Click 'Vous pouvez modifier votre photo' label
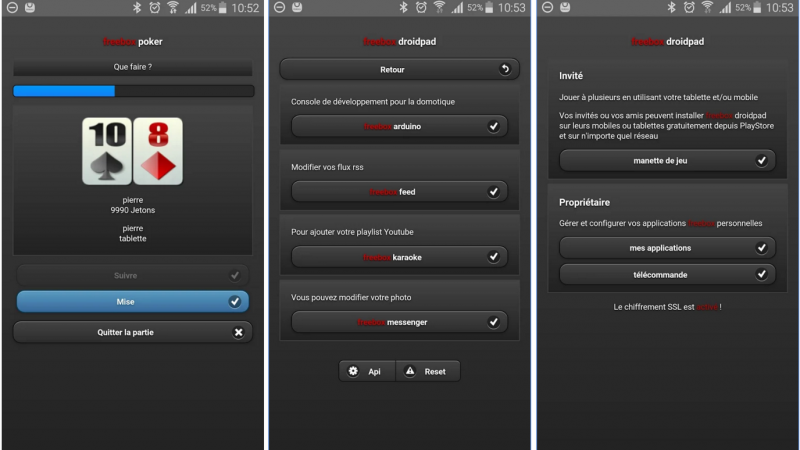Viewport: 800px width, 450px height. coord(351,297)
